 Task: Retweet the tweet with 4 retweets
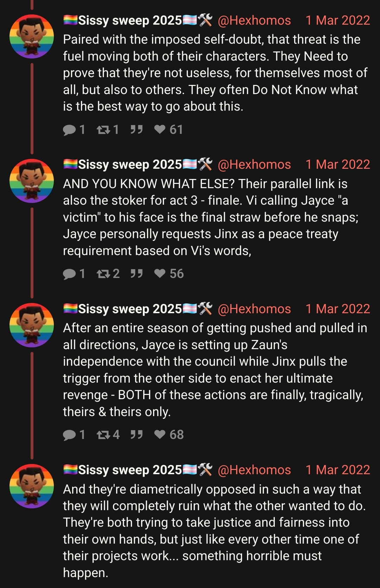tap(103, 435)
